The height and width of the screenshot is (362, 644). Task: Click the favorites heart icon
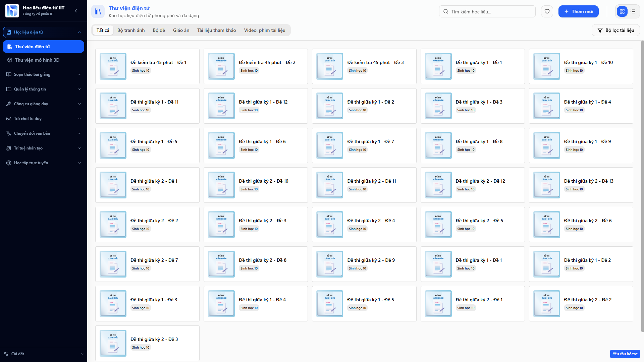[547, 11]
